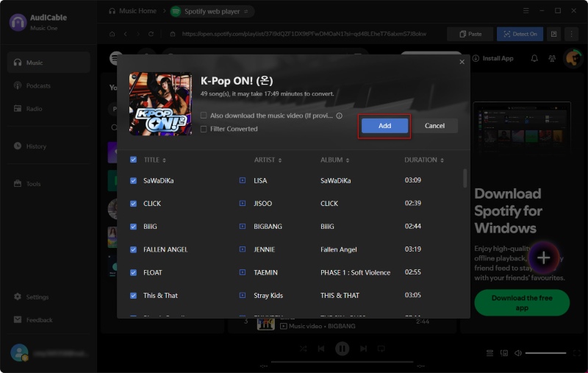588x373 pixels.
Task: Click the song list scrollbar in the dialog
Action: 465,178
